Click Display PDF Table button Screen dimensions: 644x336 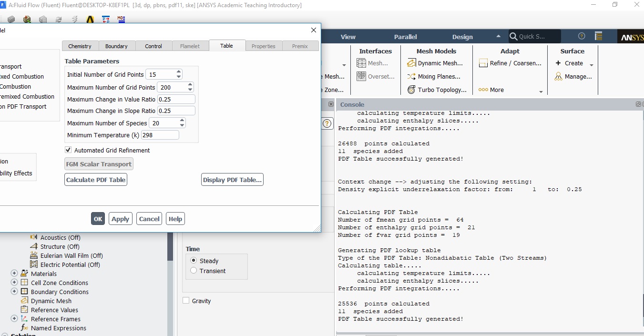tap(232, 180)
